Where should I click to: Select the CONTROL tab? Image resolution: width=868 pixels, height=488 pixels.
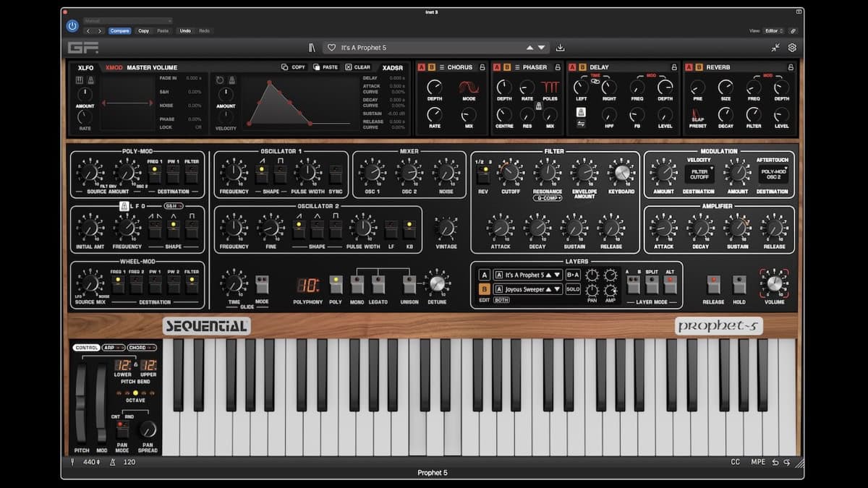pyautogui.click(x=86, y=348)
